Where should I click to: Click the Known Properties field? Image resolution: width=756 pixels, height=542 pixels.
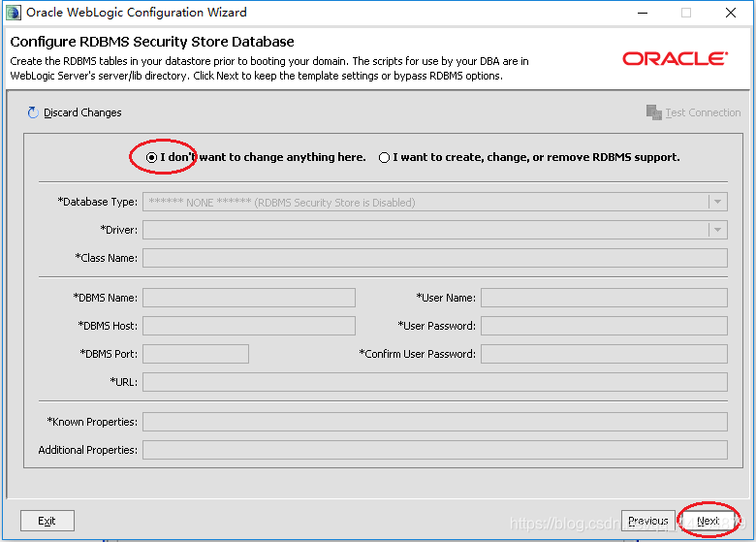point(435,422)
